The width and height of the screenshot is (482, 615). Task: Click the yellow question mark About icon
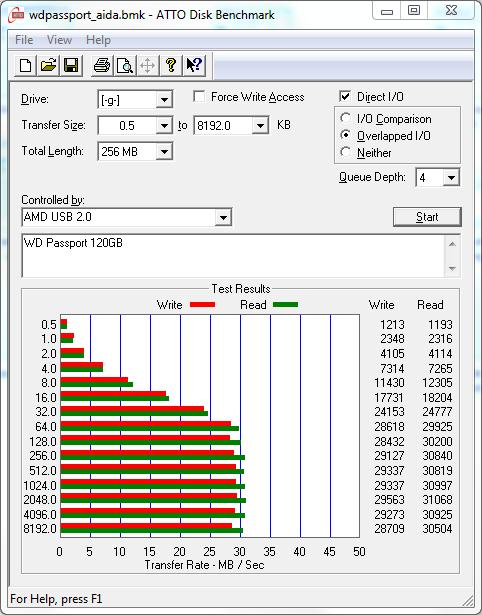pyautogui.click(x=171, y=65)
